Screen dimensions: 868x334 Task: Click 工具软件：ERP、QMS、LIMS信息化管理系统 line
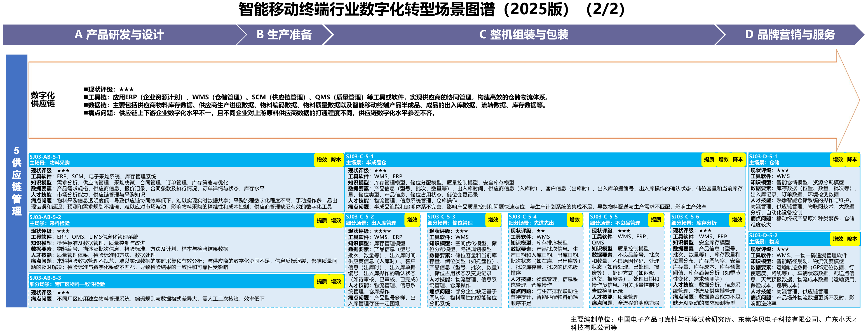(85, 237)
